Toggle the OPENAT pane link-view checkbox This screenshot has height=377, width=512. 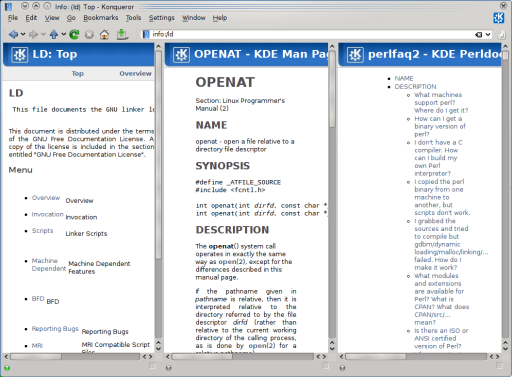click(x=326, y=366)
